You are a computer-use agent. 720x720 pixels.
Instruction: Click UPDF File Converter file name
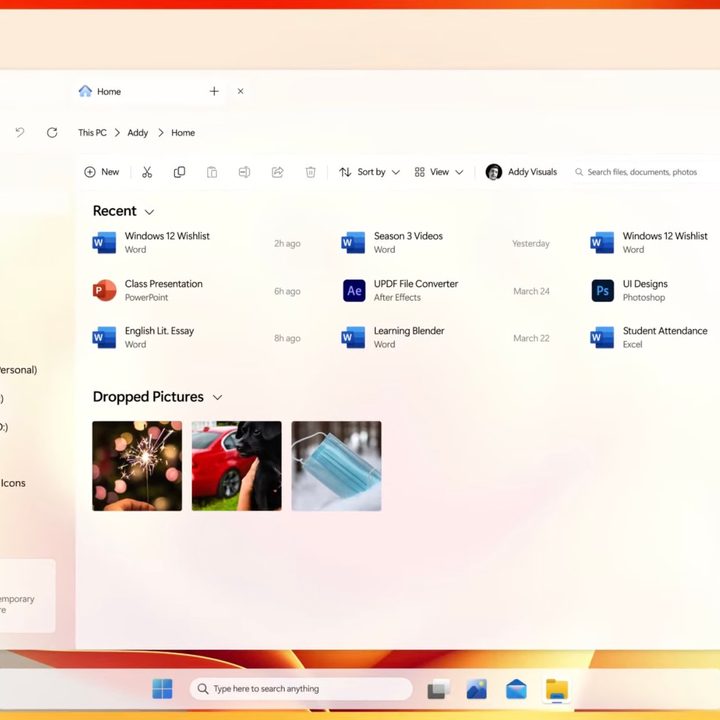point(416,284)
